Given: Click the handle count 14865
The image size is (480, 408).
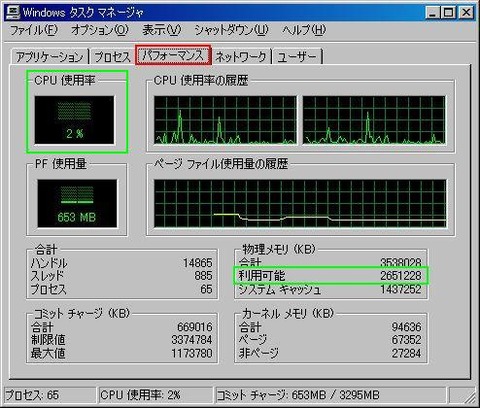Looking at the screenshot, I should point(198,263).
